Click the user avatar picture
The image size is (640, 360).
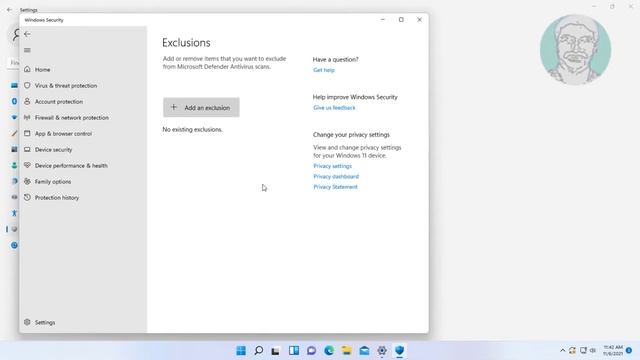point(576,50)
